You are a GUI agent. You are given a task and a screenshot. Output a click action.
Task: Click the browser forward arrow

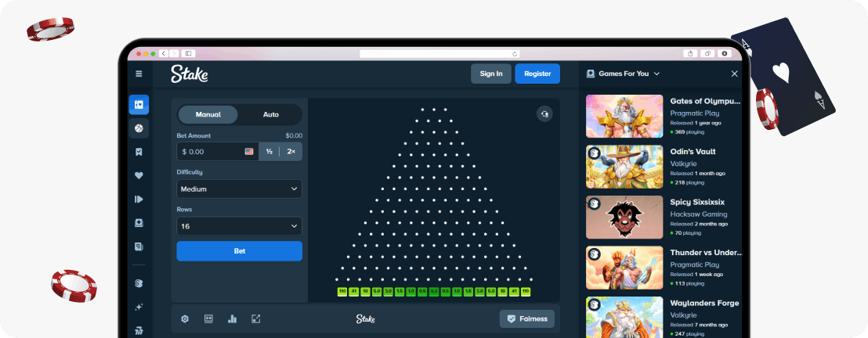pyautogui.click(x=174, y=54)
